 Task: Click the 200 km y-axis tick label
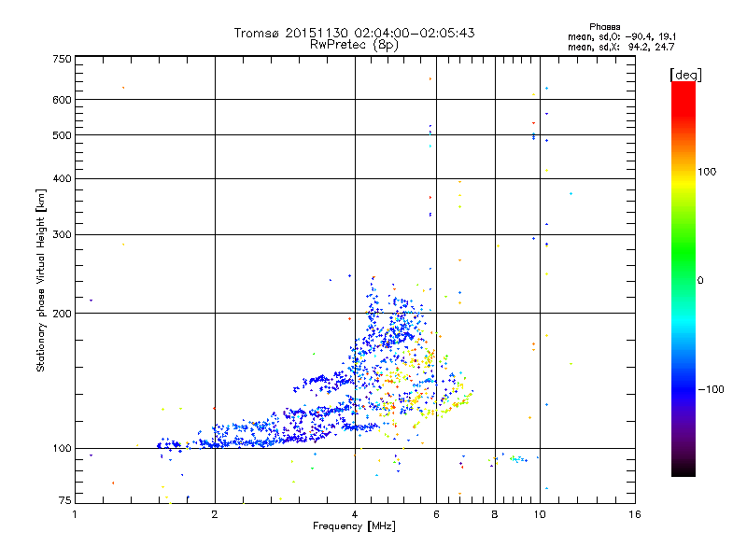point(63,314)
